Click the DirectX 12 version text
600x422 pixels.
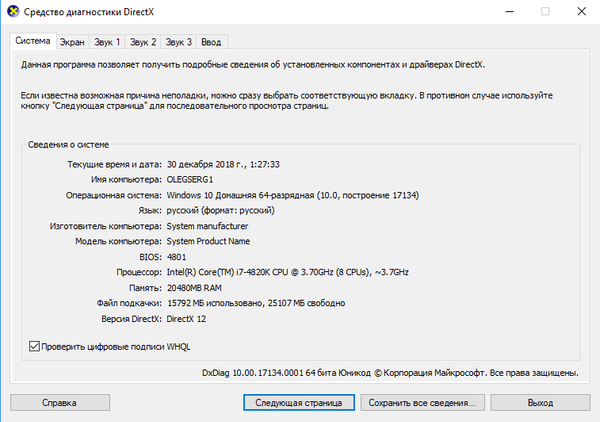[186, 319]
